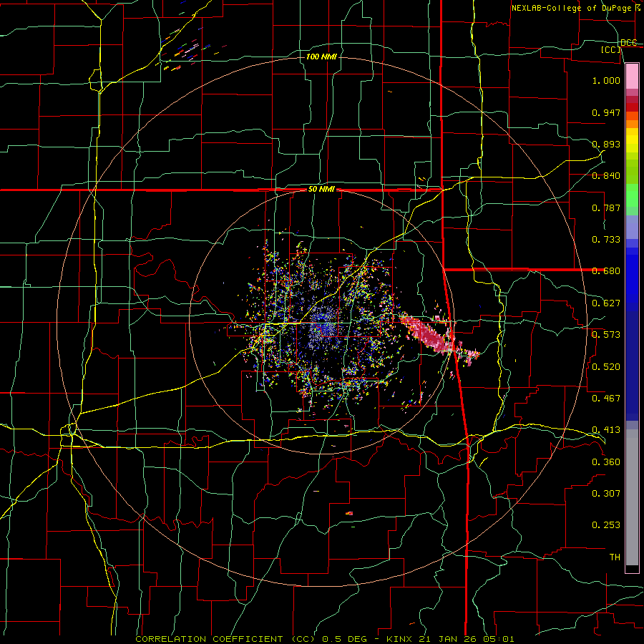This screenshot has height=644, width=644.
Task: Select the 100 NMI range ring label
Action: point(321,57)
